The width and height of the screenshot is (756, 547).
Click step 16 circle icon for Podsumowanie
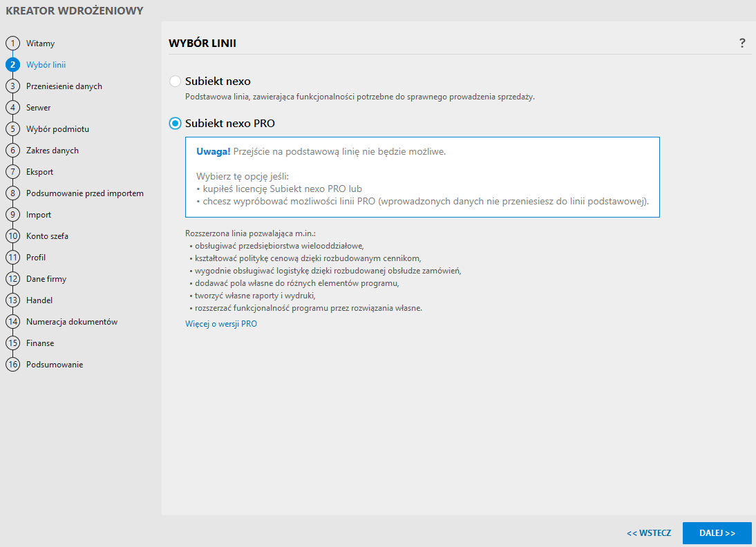pos(12,365)
